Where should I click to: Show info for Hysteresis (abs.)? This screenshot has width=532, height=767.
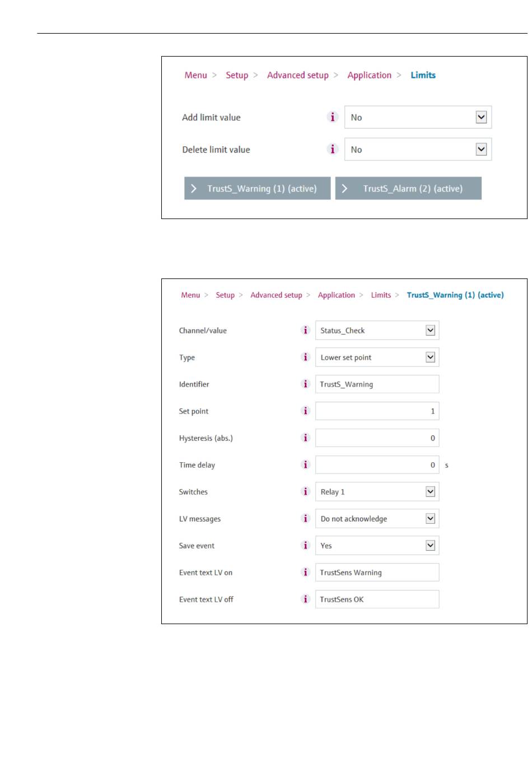[305, 438]
